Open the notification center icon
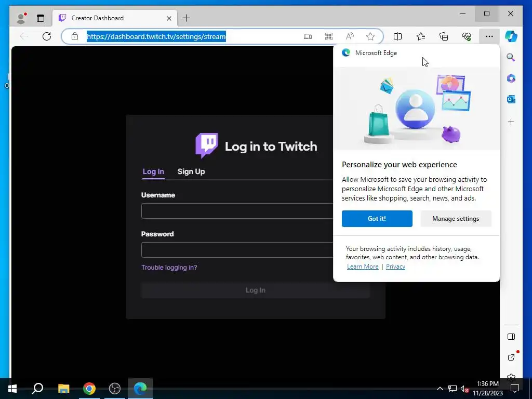 coord(515,389)
